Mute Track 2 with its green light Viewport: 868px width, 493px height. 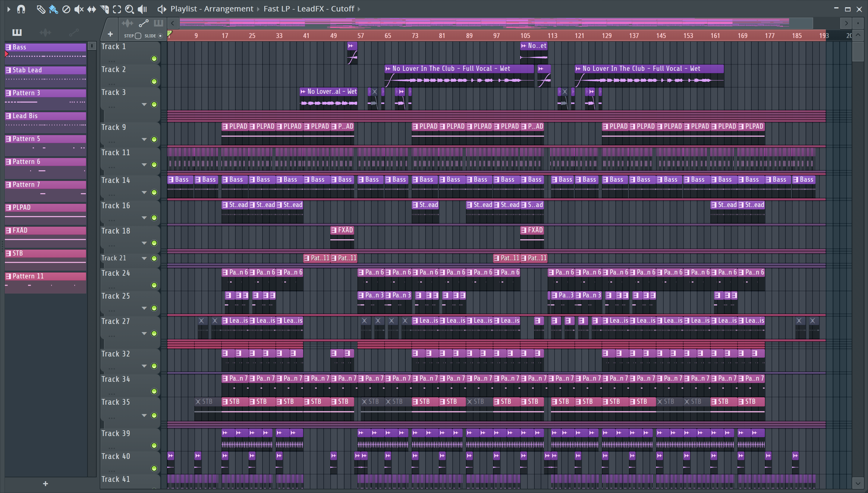(154, 81)
